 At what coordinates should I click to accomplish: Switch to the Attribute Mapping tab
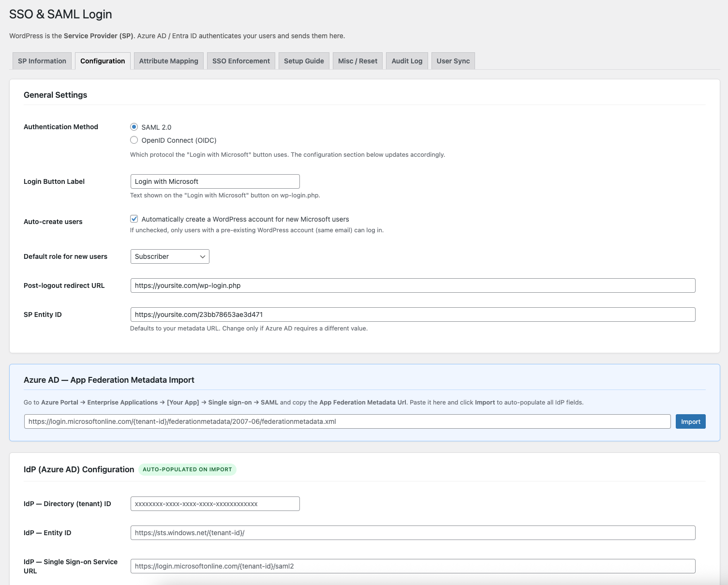[x=169, y=61]
